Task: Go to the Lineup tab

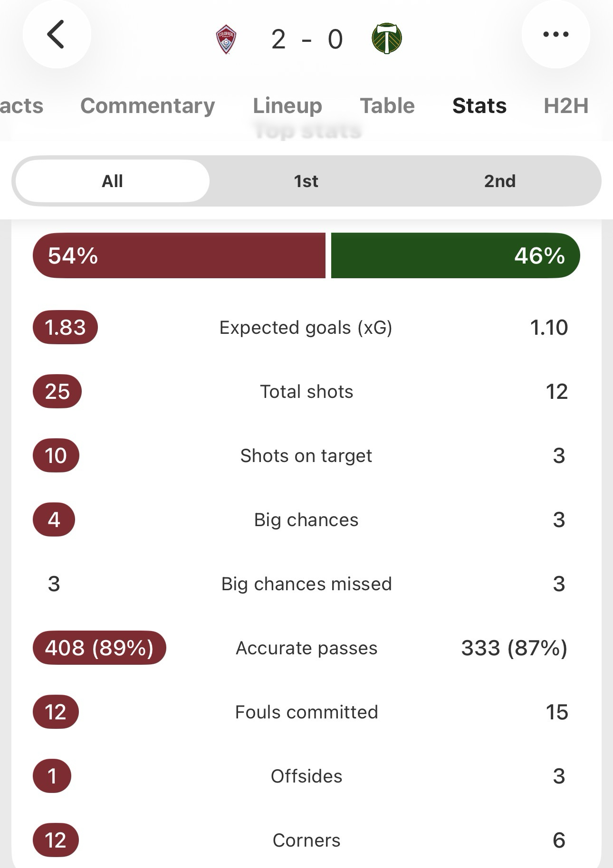Action: [287, 105]
